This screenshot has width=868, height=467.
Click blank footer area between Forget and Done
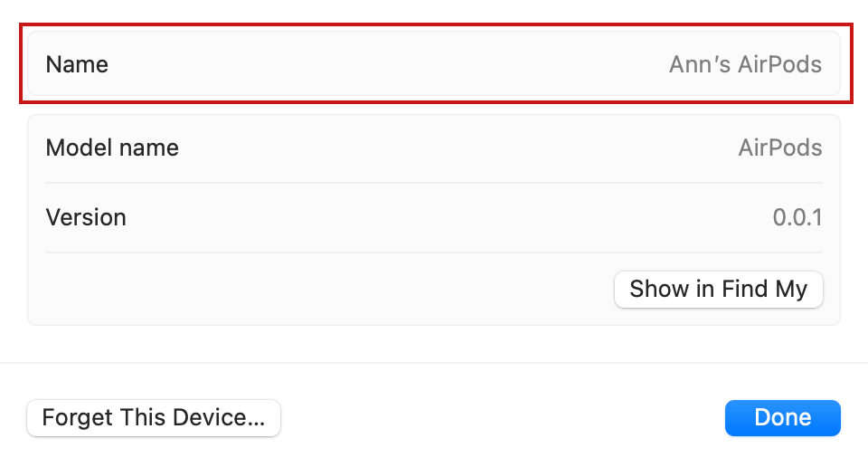tap(502, 418)
